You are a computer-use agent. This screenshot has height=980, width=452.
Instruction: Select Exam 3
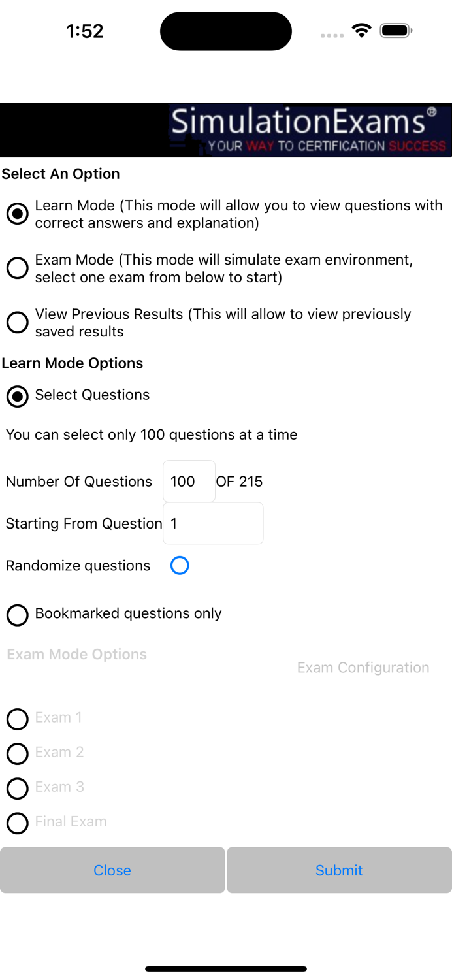(x=17, y=789)
